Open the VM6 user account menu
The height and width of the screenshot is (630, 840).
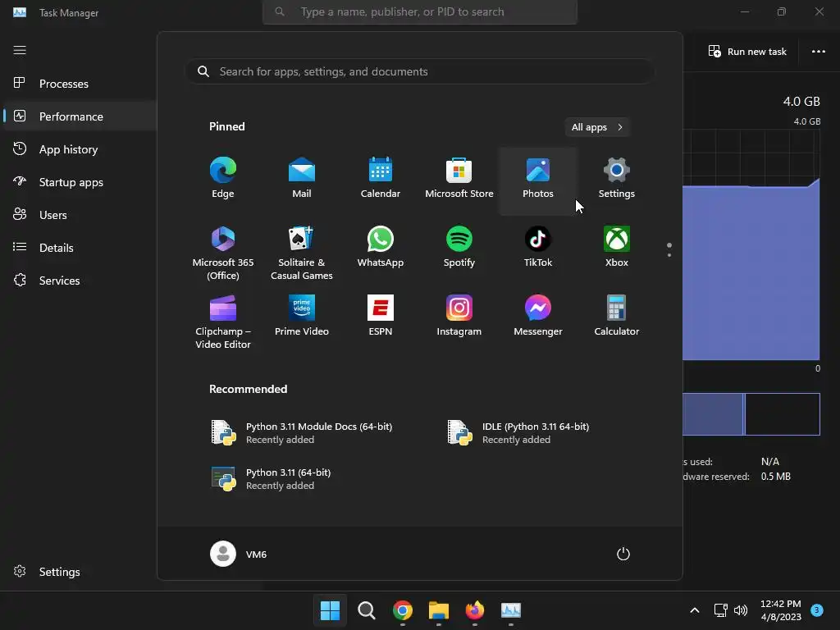(239, 554)
